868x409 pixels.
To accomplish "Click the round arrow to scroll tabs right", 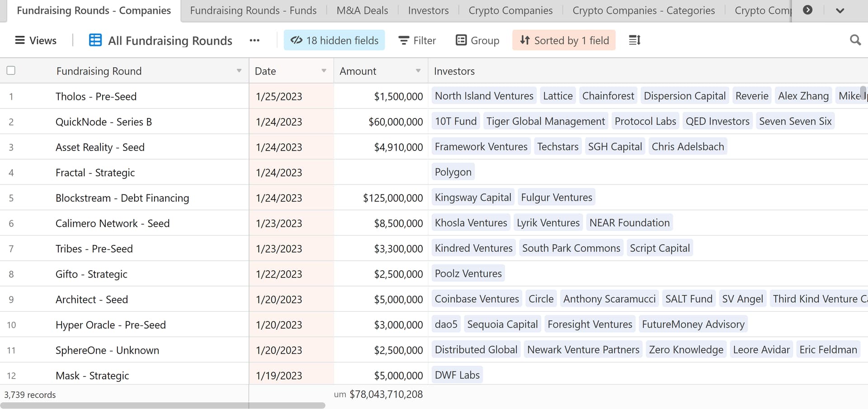I will click(x=807, y=10).
